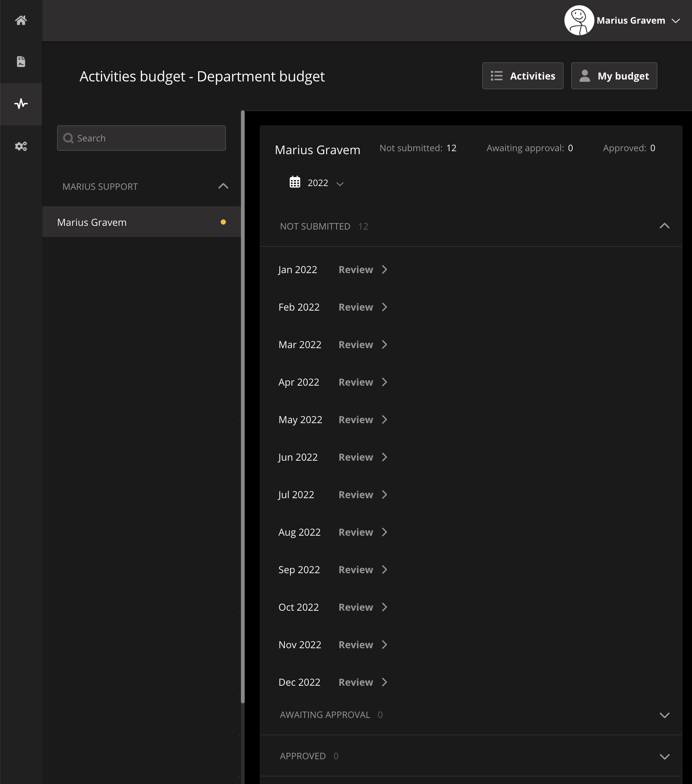Open the 2022 year dropdown
The width and height of the screenshot is (692, 784).
tap(325, 183)
